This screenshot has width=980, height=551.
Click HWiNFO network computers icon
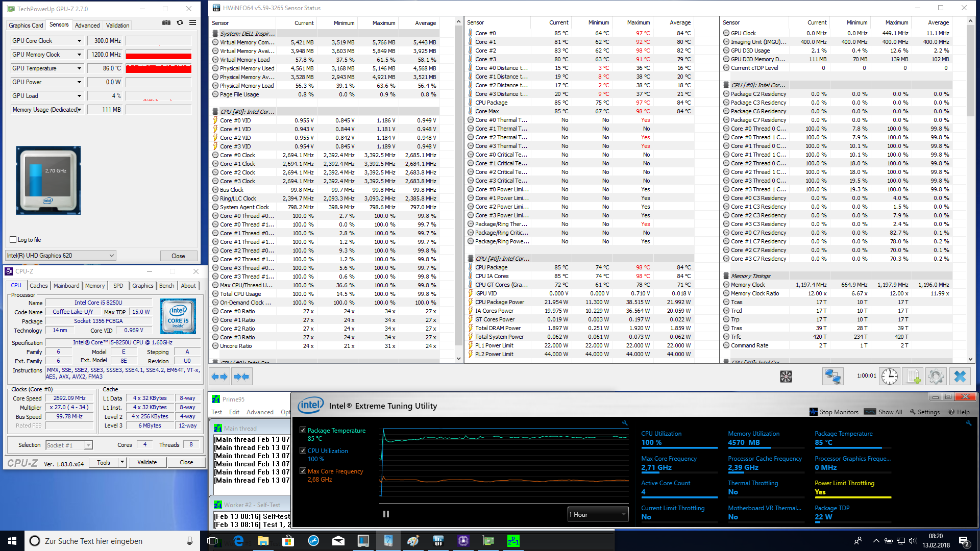coord(832,377)
